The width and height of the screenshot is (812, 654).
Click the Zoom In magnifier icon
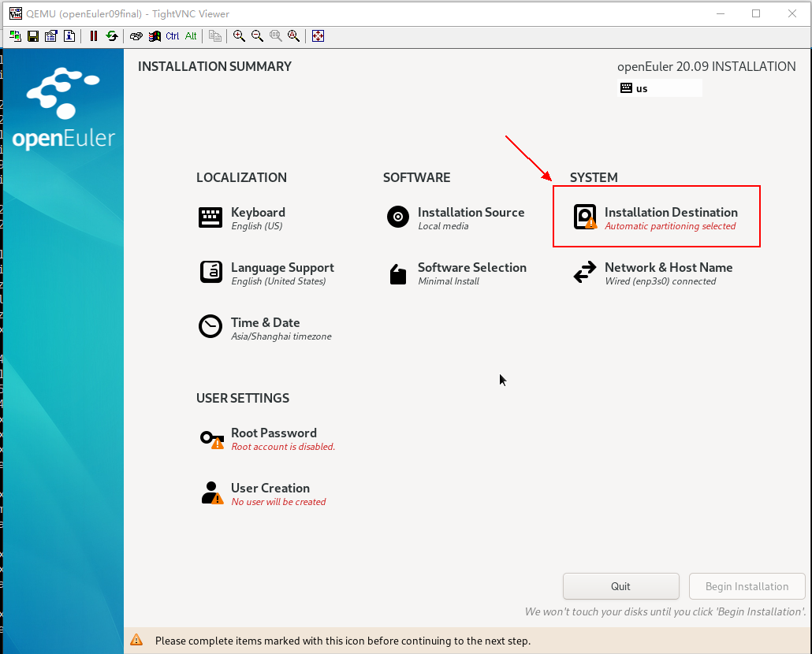239,36
